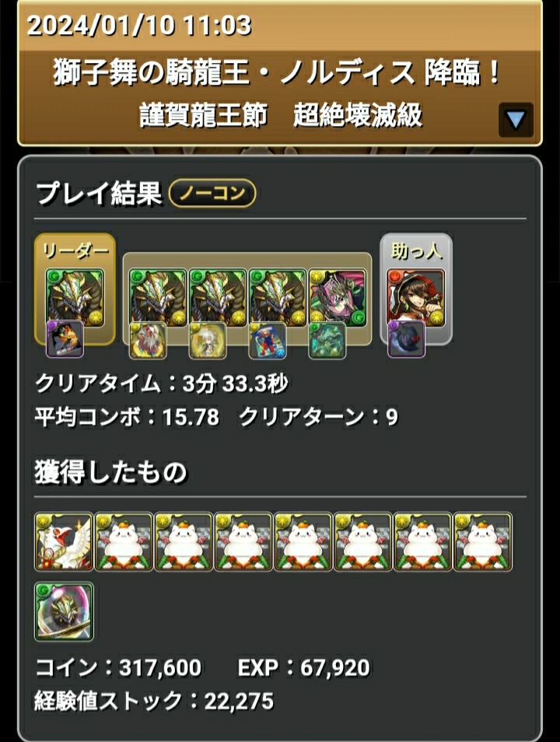Tap the yellow-ringed white-haired assist icon
Viewport: 560px width, 742px height.
click(208, 340)
